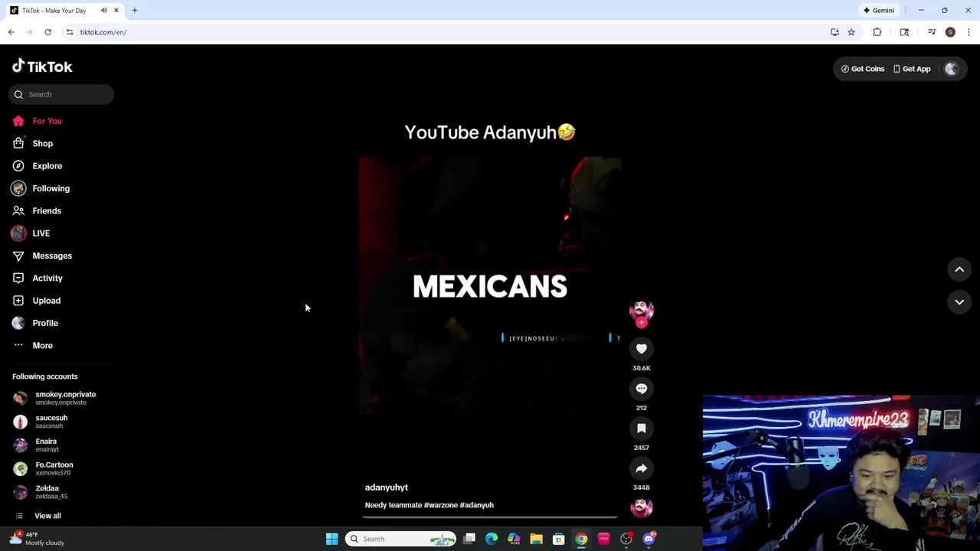980x551 pixels.
Task: Open Microsoft Store from the taskbar
Action: point(559,539)
